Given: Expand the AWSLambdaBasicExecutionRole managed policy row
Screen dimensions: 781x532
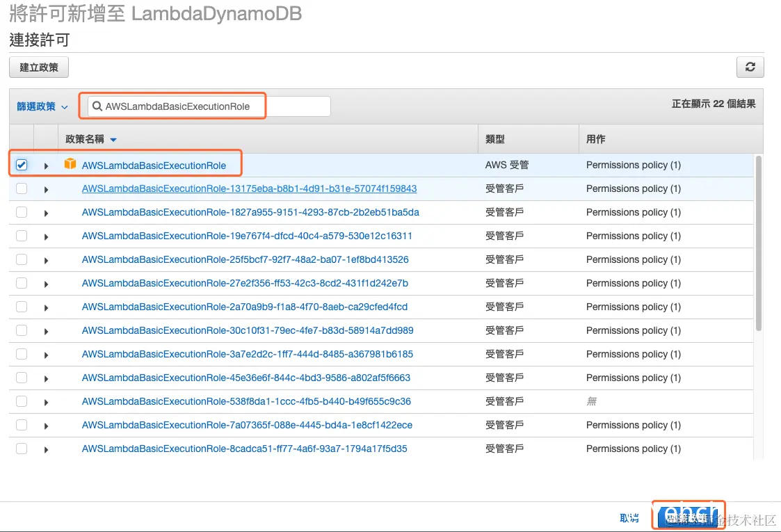Looking at the screenshot, I should (x=46, y=166).
